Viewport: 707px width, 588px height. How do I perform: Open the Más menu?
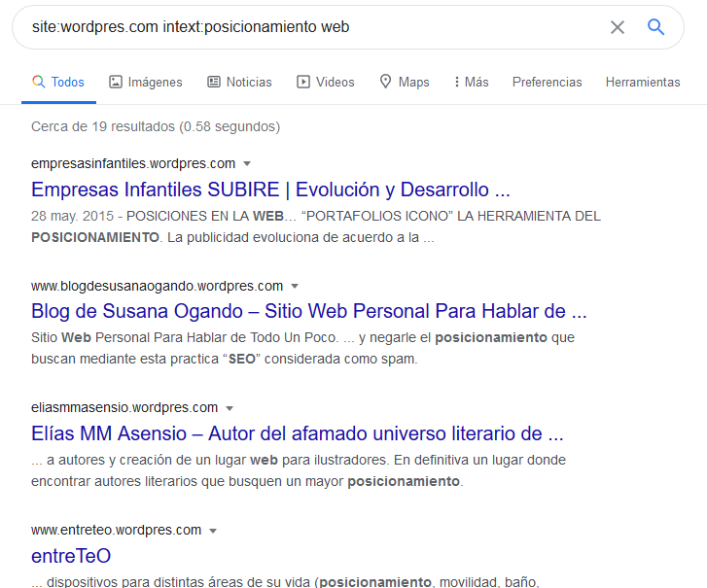476,83
